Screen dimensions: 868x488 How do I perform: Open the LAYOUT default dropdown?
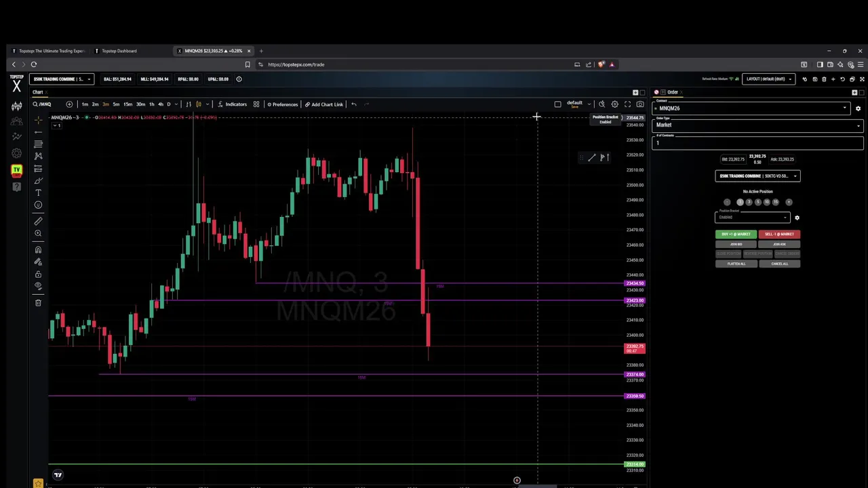768,79
